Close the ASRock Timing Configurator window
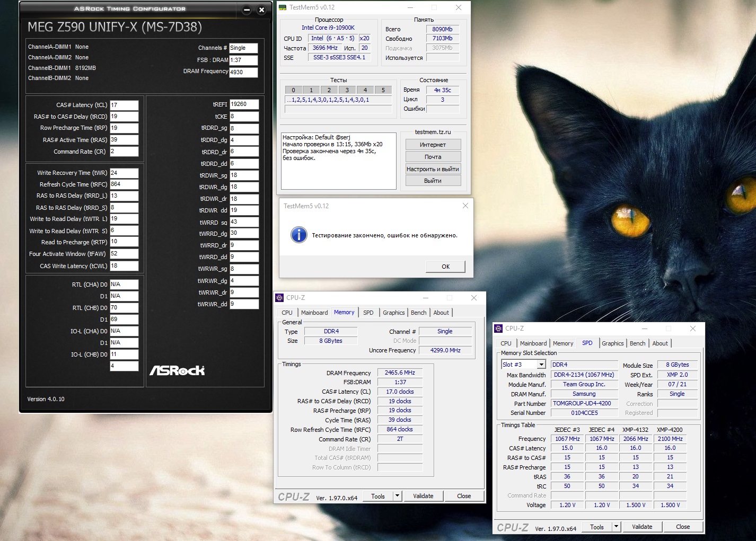This screenshot has height=541, width=756. [261, 10]
